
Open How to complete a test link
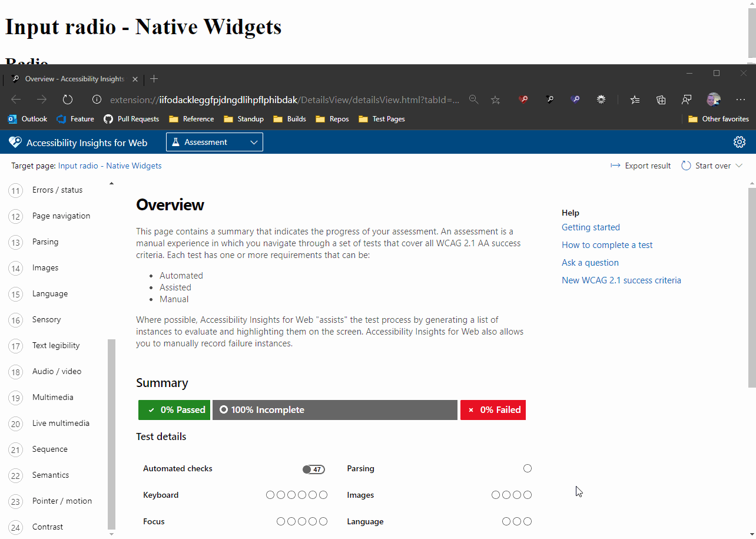click(x=607, y=245)
